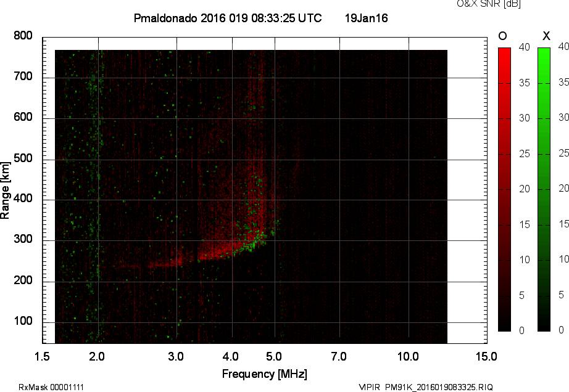Click the 500 range tick label
The height and width of the screenshot is (392, 569).
tap(23, 158)
